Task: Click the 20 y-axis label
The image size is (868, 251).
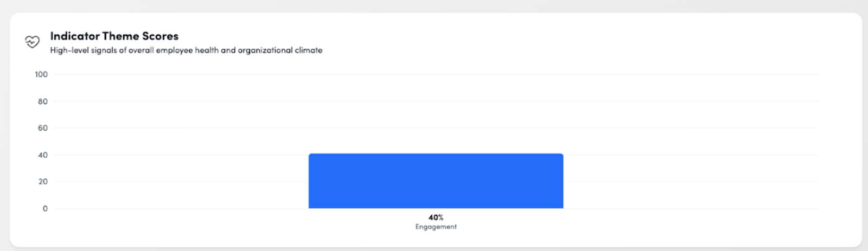Action: pyautogui.click(x=43, y=182)
